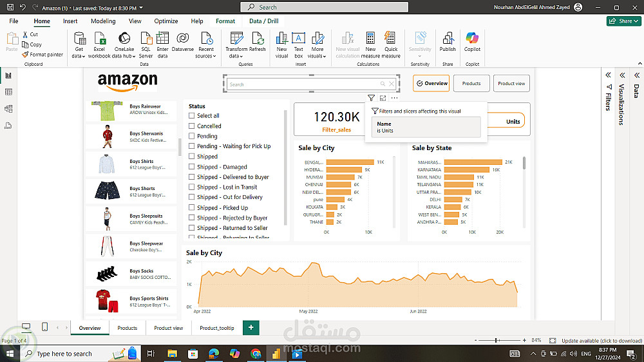
Task: Open Dataverse connector
Action: tap(182, 42)
